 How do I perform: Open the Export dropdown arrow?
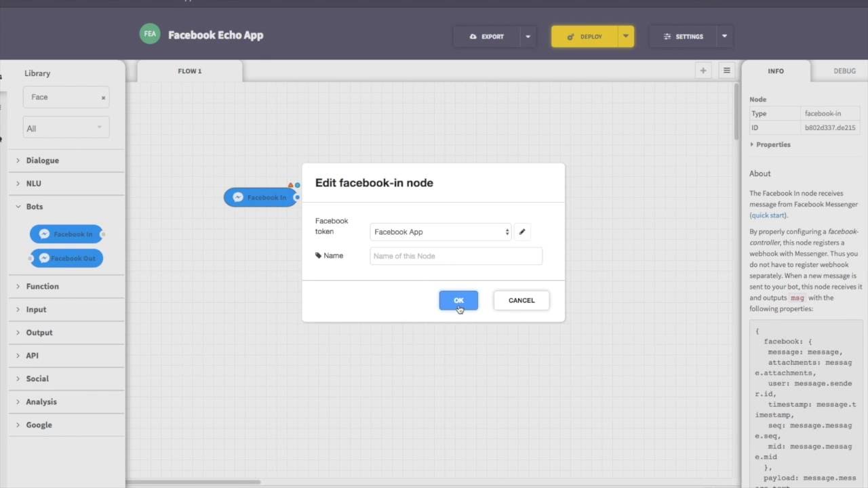528,37
